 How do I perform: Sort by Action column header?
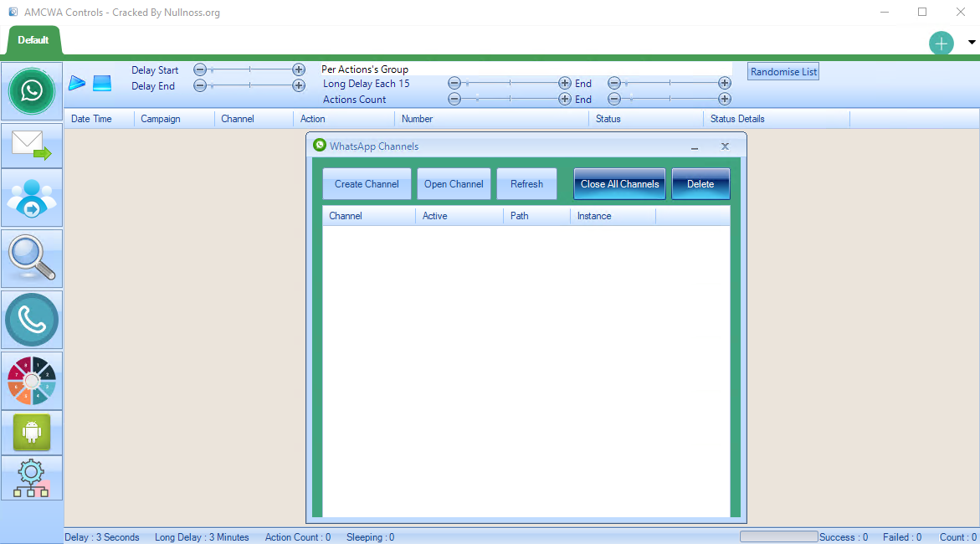[344, 119]
